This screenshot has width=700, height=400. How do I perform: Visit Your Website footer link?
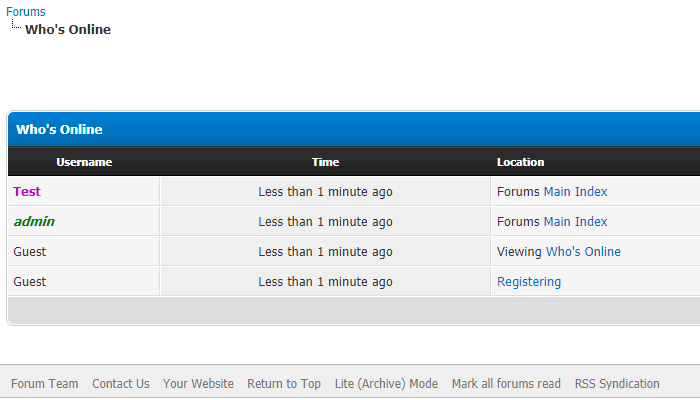coord(198,384)
